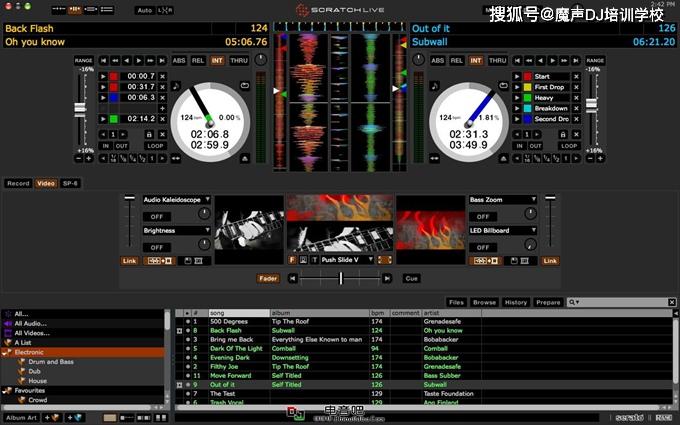This screenshot has width=680, height=425.
Task: Delete left deck cue point 02:14.2
Action: pos(162,119)
